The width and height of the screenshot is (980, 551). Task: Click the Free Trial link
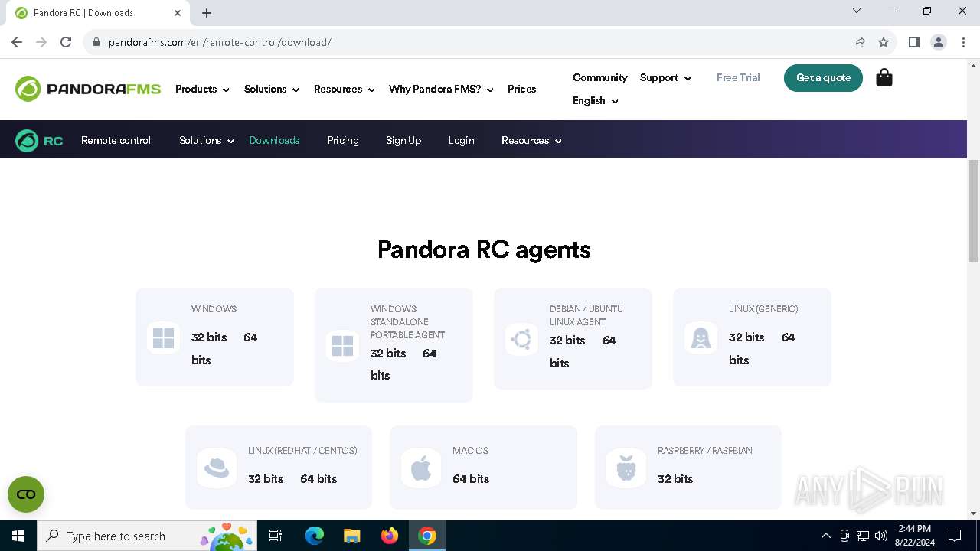[x=738, y=77]
